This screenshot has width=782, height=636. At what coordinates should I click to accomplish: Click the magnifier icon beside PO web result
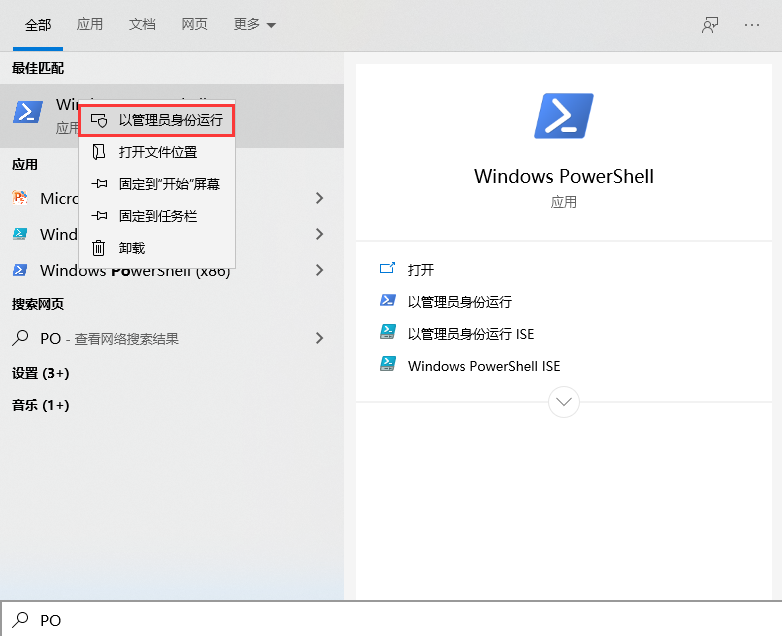20,338
